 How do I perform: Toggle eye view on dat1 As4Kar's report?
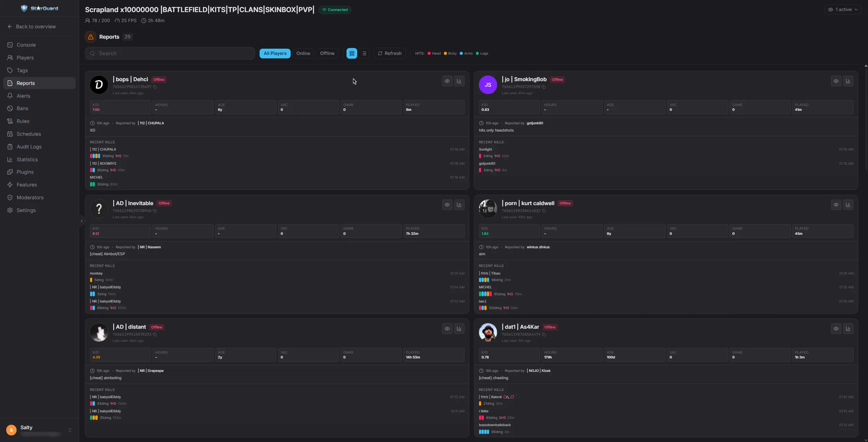click(x=836, y=328)
